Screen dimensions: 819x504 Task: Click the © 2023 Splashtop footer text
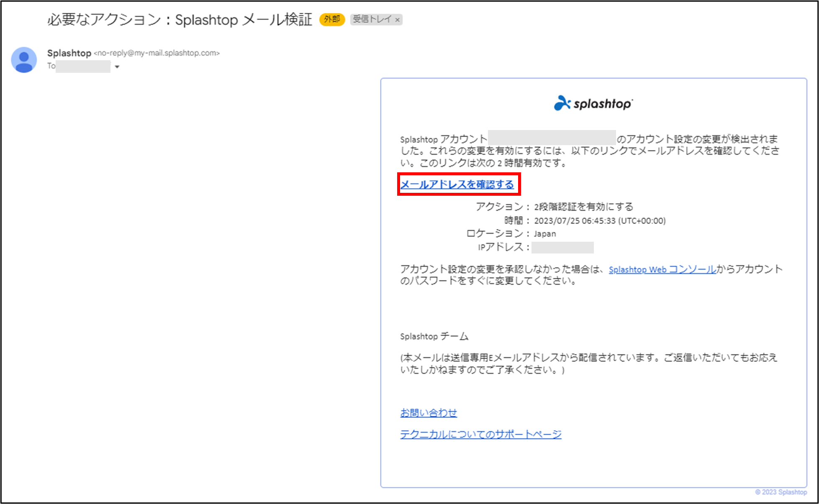coord(781,492)
